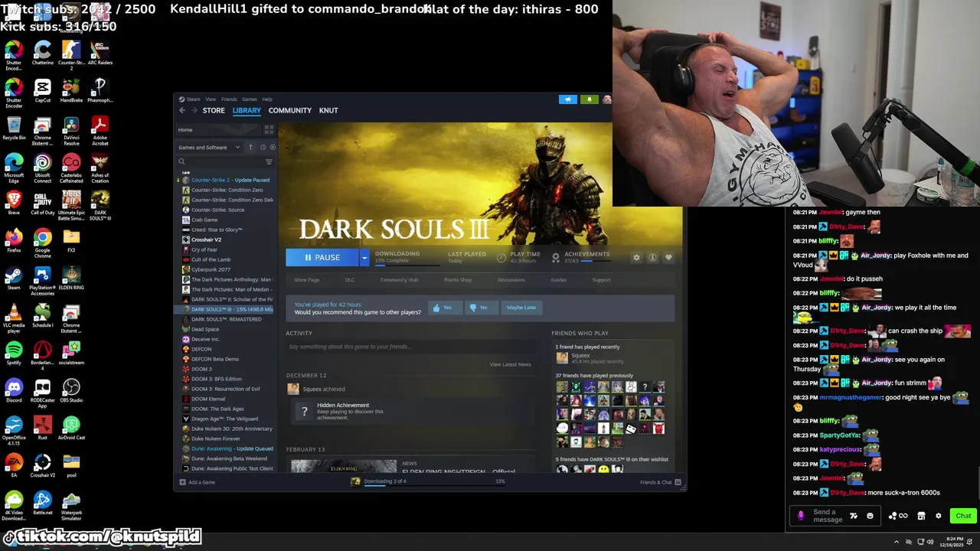980x551 pixels.
Task: Toggle the sort direction arrow in library sidebar
Action: coord(250,147)
